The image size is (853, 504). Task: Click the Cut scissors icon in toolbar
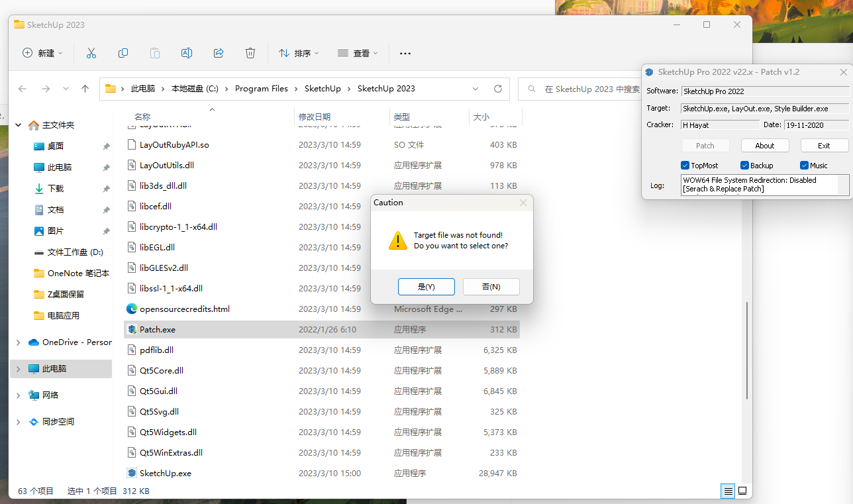point(91,53)
